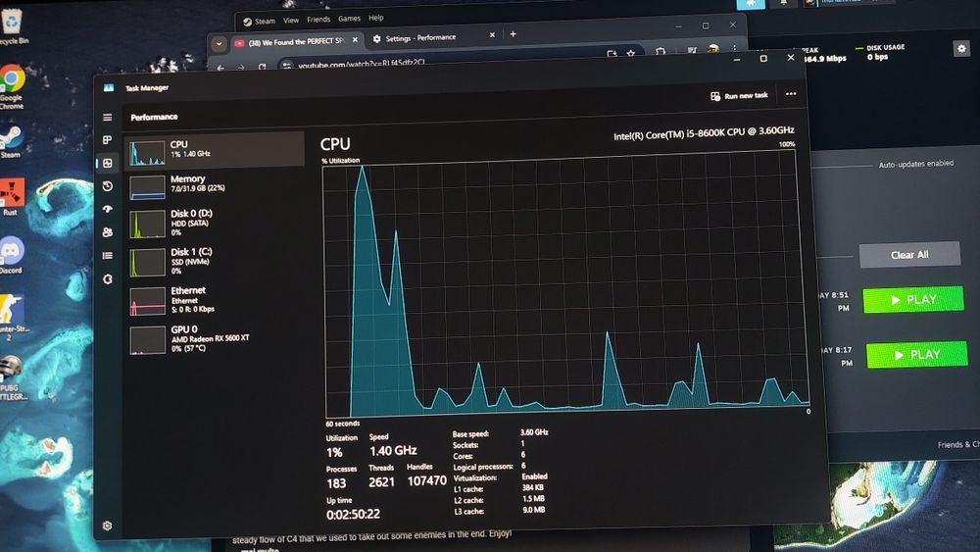Open Discord desktop shortcut

tap(11, 255)
